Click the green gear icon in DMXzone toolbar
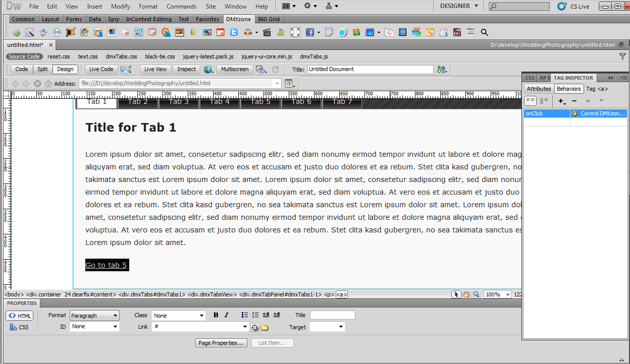The width and height of the screenshot is (630, 364). click(x=17, y=32)
